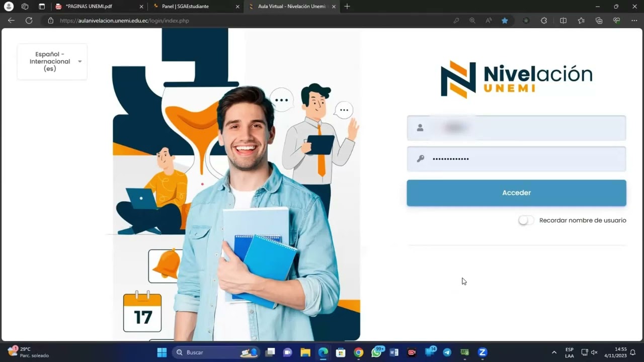
Task: Open the Español - Internacional language dropdown
Action: click(x=52, y=61)
